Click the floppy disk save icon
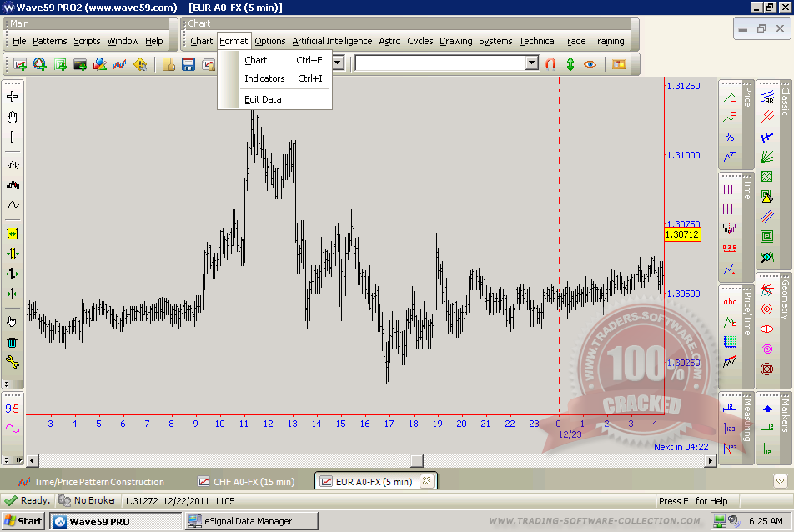Screen dimensions: 794x532 [188, 64]
